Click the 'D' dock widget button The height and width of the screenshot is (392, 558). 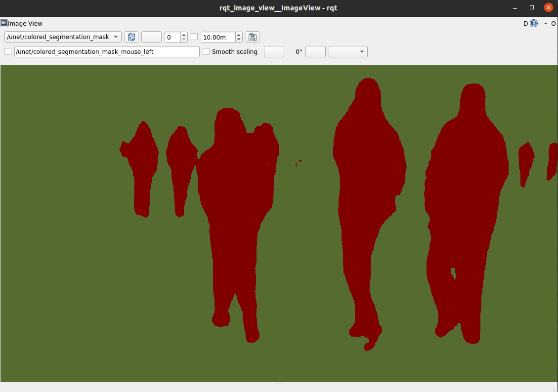click(x=526, y=23)
